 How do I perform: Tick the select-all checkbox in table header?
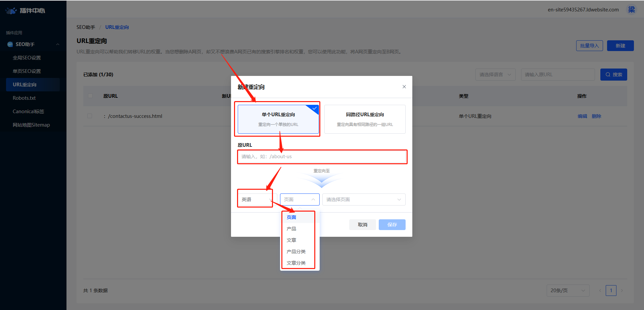point(90,96)
